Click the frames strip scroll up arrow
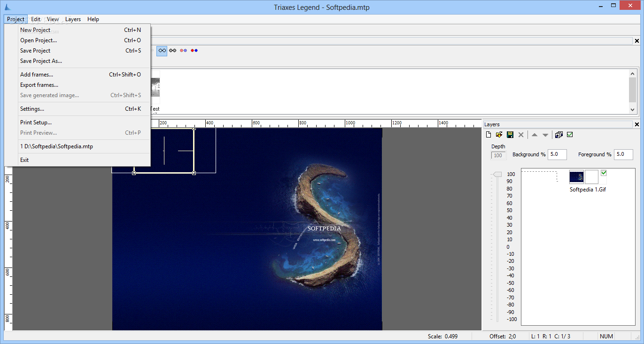The height and width of the screenshot is (344, 644). (633, 74)
